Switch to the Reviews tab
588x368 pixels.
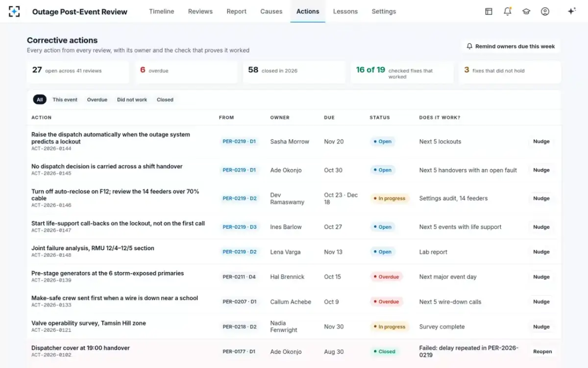pos(200,11)
